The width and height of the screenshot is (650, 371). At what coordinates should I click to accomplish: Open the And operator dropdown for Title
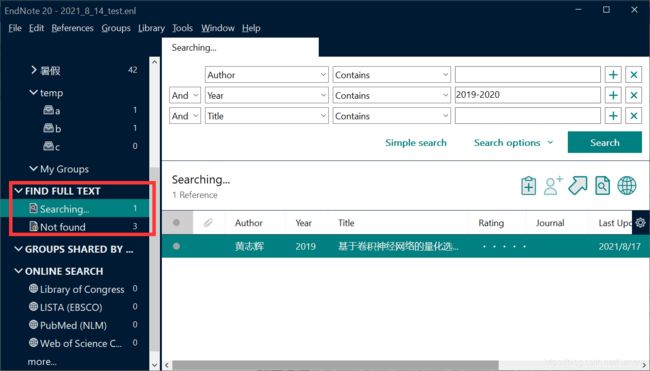point(185,116)
